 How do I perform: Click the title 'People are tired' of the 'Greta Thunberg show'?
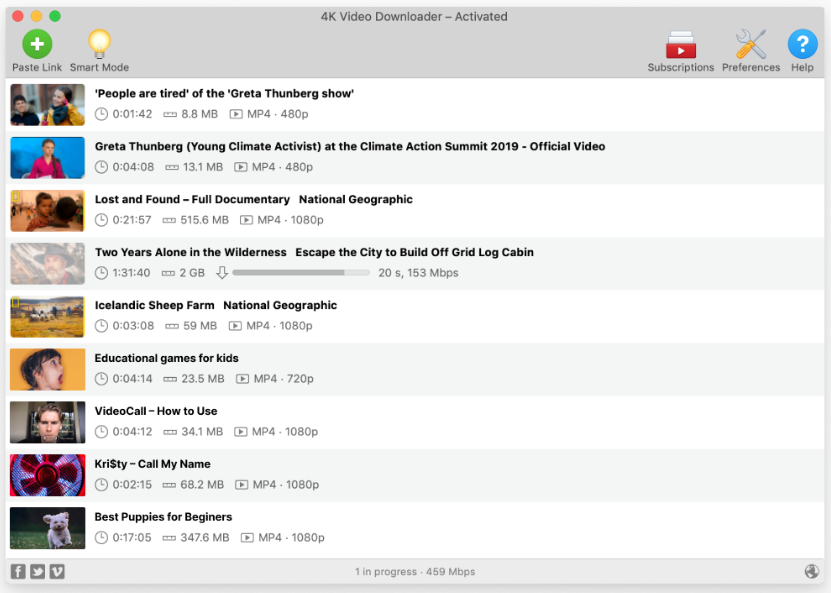[x=224, y=93]
